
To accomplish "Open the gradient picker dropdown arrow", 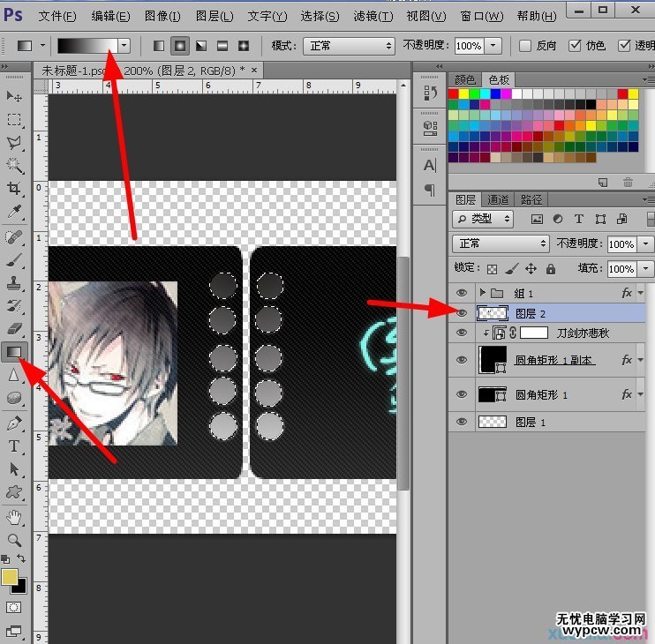I will click(x=124, y=46).
